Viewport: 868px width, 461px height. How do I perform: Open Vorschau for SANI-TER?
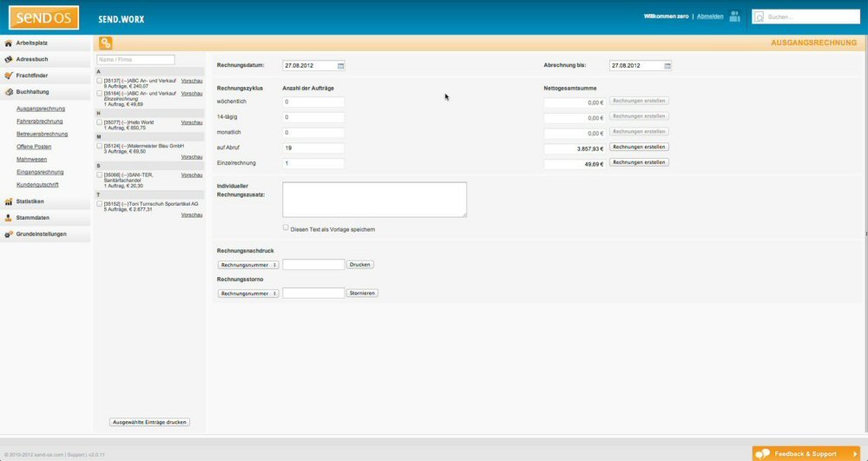tap(192, 175)
